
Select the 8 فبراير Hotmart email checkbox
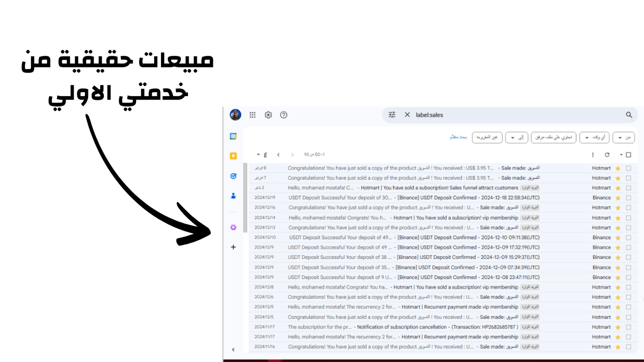[x=629, y=169]
